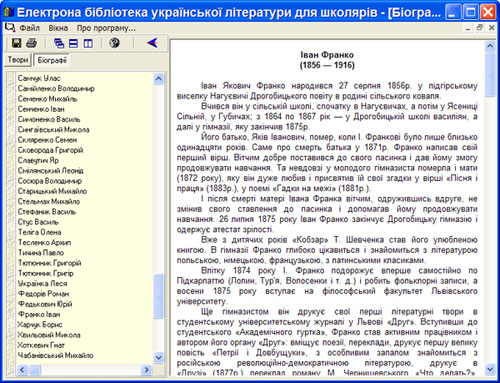The width and height of the screenshot is (500, 383).
Task: Click the blue back arrow icon
Action: coord(152,43)
